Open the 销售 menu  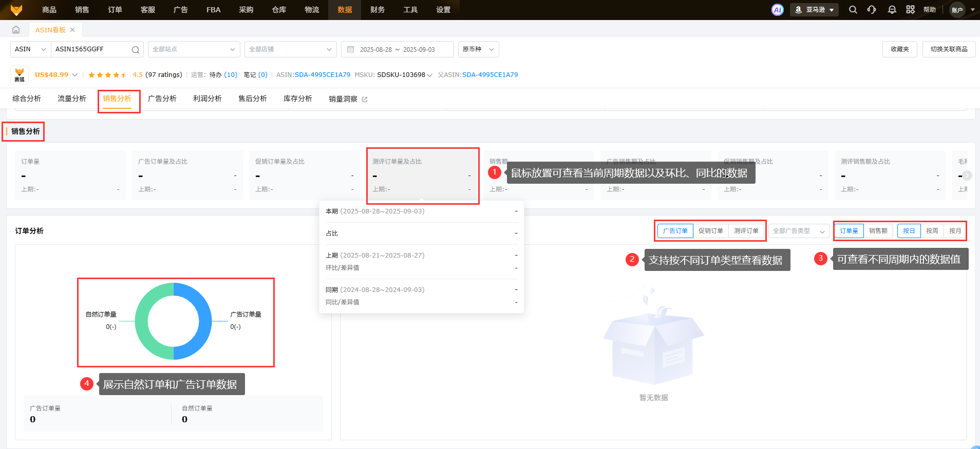click(82, 10)
